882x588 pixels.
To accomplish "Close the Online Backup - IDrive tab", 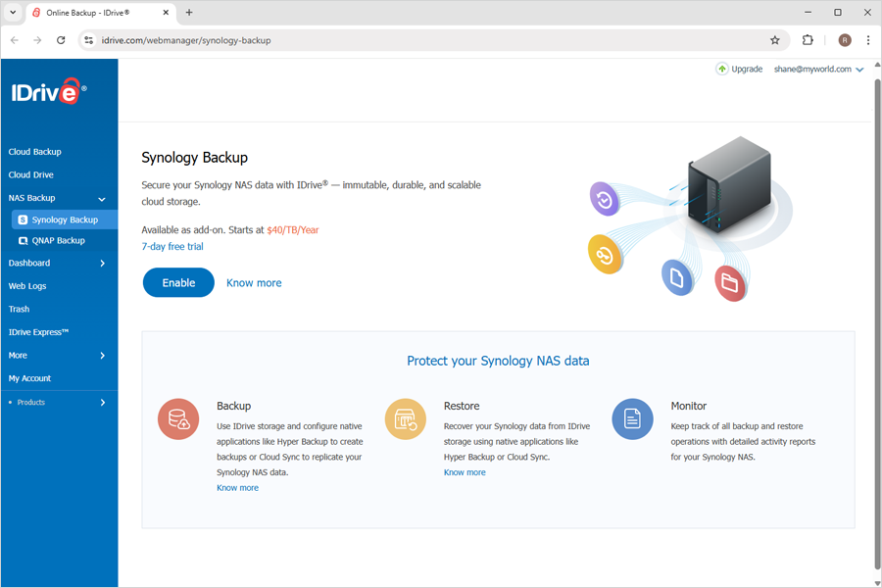I will tap(166, 13).
